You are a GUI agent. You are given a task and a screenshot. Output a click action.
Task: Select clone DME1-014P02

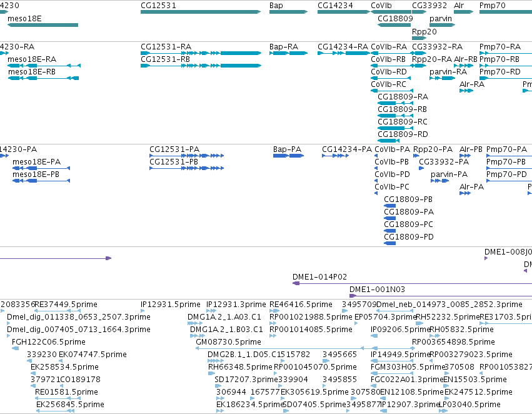pyautogui.click(x=319, y=277)
